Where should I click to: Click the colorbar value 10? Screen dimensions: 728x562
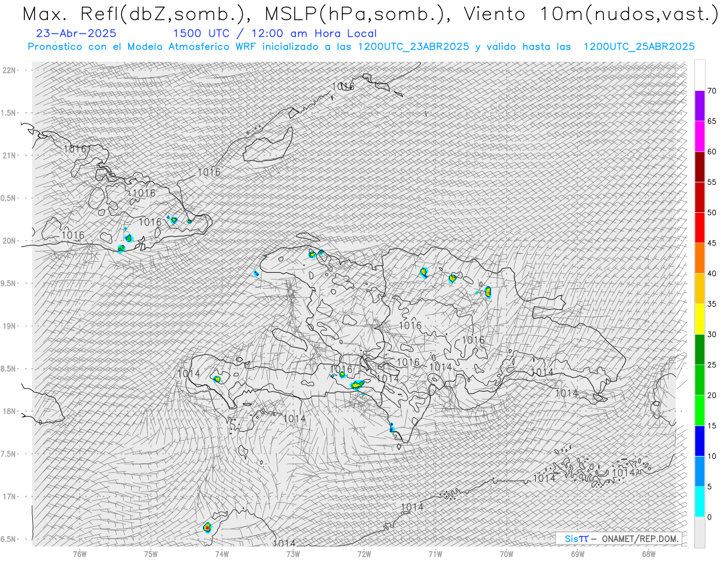coord(712,456)
